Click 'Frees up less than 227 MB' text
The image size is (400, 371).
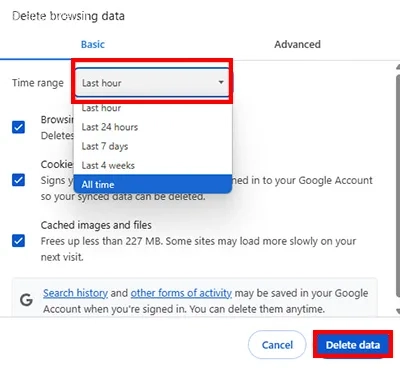[x=102, y=241]
